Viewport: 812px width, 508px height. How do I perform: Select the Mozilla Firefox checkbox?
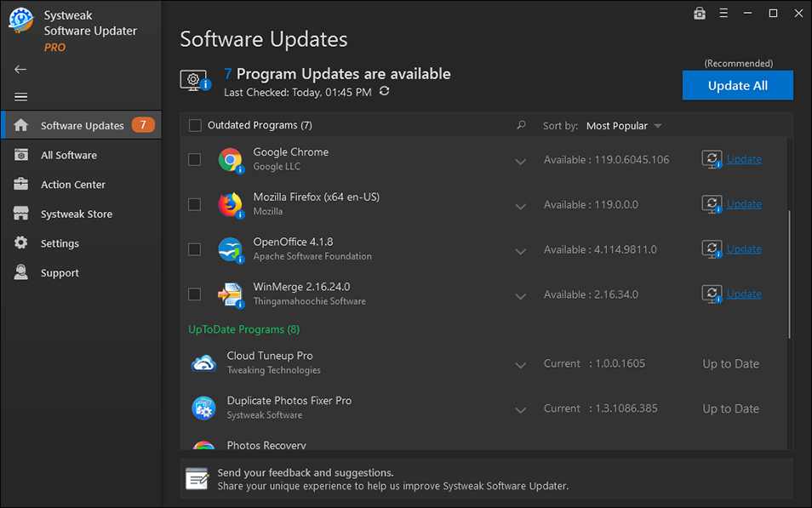click(x=194, y=203)
